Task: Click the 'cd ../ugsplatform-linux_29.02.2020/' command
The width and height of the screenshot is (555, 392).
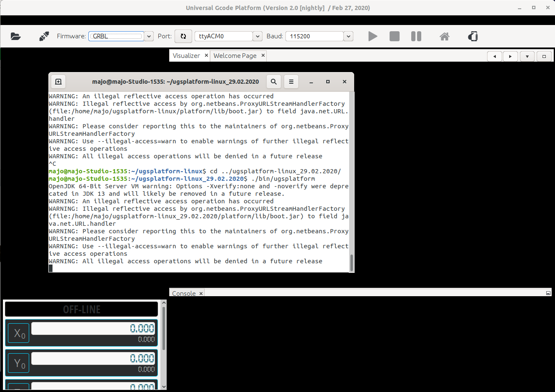Action: coord(275,171)
